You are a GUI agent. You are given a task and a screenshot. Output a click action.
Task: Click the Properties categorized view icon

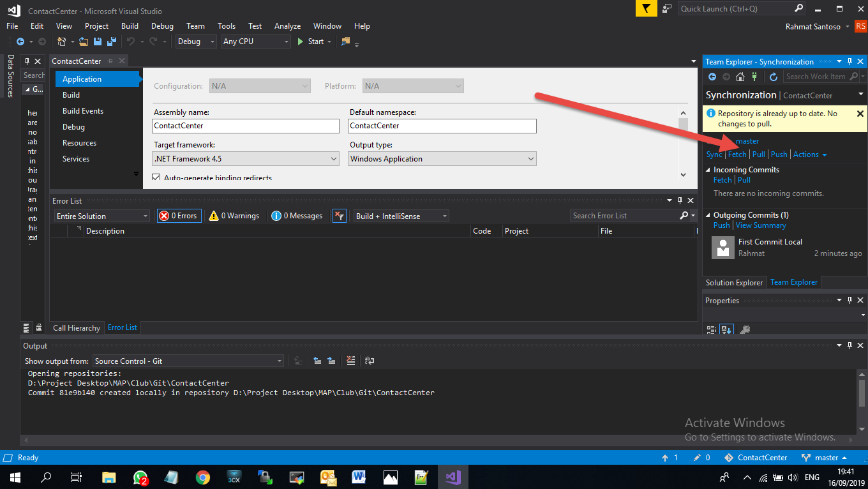712,329
